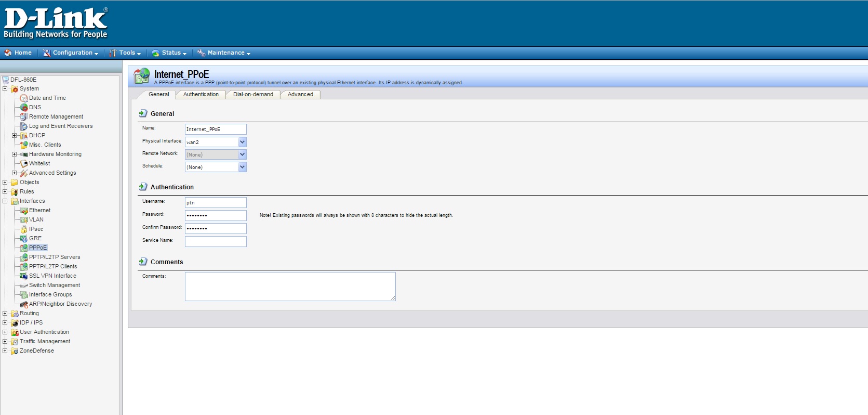Switch to the Dial-on-demand tab
The width and height of the screenshot is (868, 415).
point(253,95)
